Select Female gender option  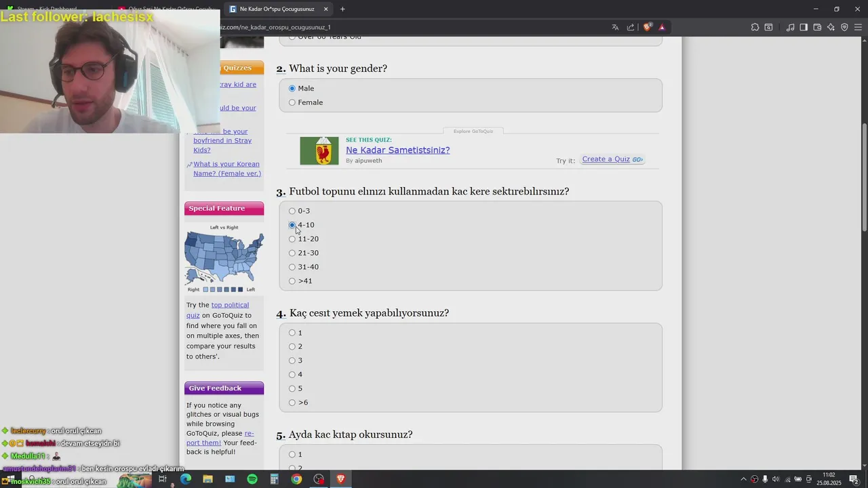(292, 102)
